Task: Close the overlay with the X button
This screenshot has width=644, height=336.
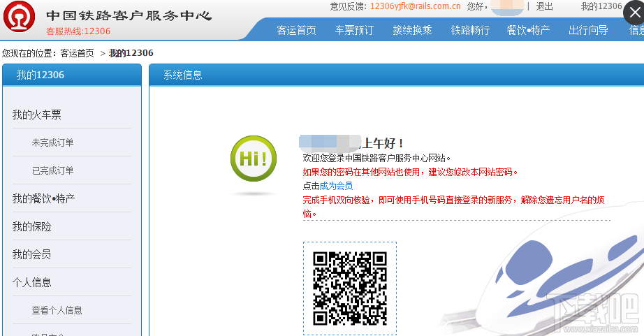Action: tap(634, 13)
